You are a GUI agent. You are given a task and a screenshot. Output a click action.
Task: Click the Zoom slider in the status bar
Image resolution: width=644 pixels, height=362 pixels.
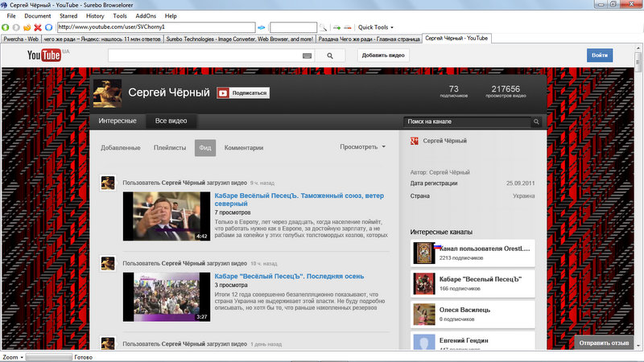click(x=48, y=357)
